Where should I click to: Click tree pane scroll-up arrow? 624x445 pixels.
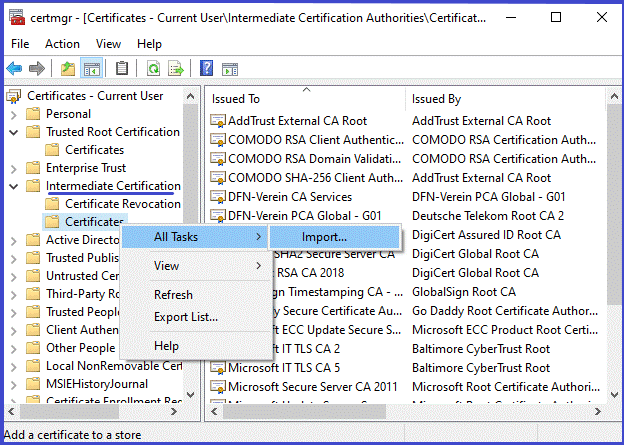191,96
